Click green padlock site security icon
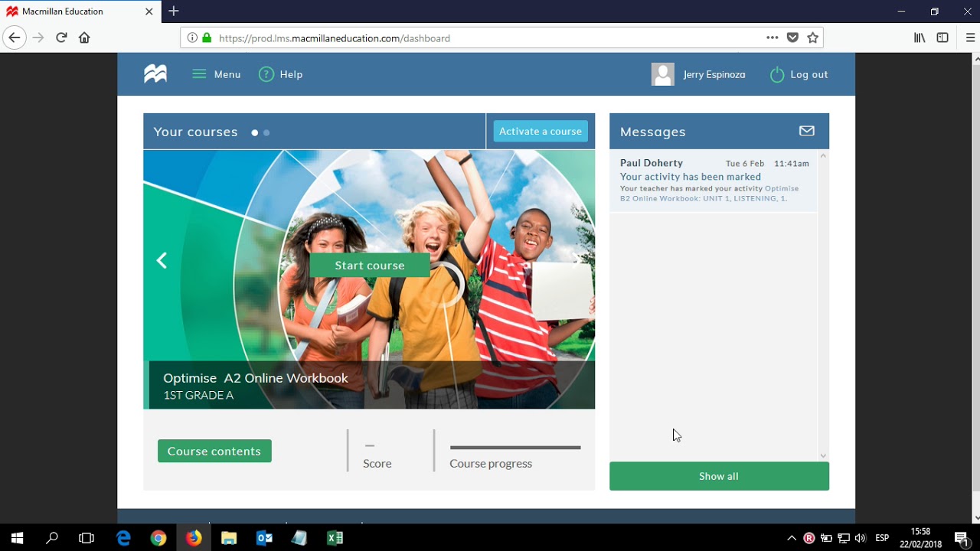The height and width of the screenshot is (551, 980). (206, 37)
